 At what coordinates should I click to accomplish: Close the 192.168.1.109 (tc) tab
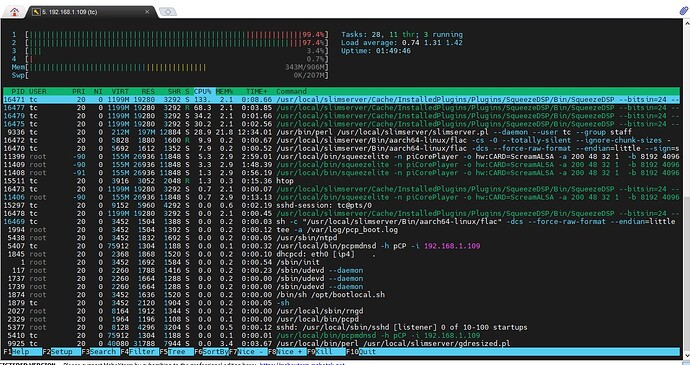[x=147, y=12]
